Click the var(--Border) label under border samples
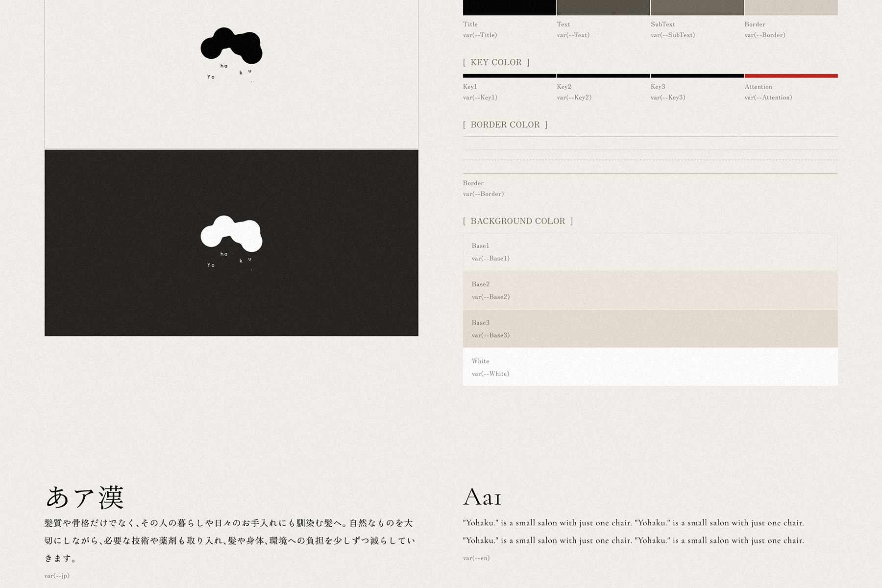 [483, 194]
